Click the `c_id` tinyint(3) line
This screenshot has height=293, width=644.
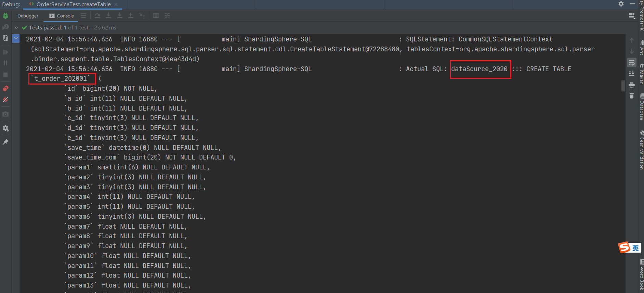click(x=131, y=118)
